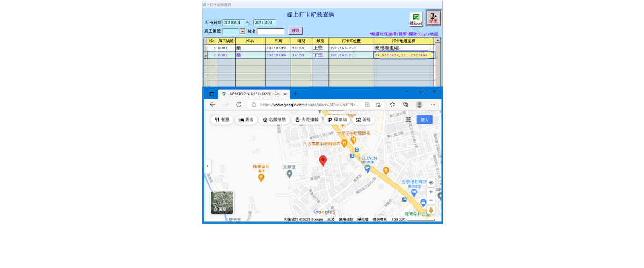
Task: Click the Street View pegman icon
Action: coord(431,210)
